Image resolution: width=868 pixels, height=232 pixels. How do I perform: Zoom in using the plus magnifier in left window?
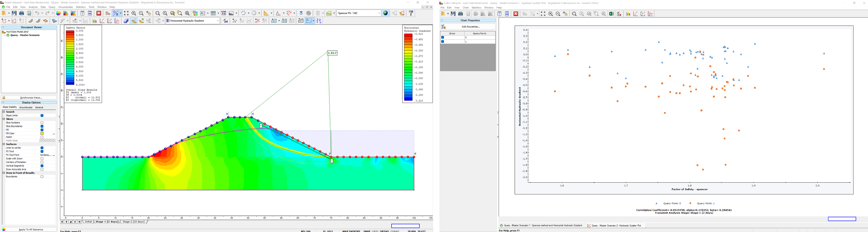134,13
